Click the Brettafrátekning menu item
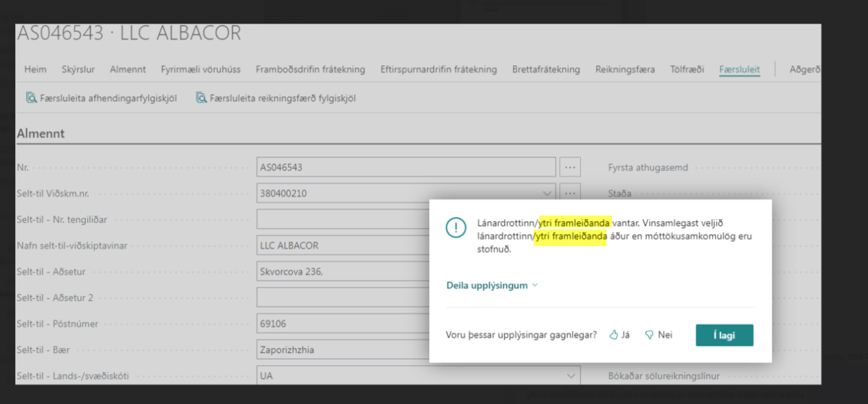 (x=546, y=69)
